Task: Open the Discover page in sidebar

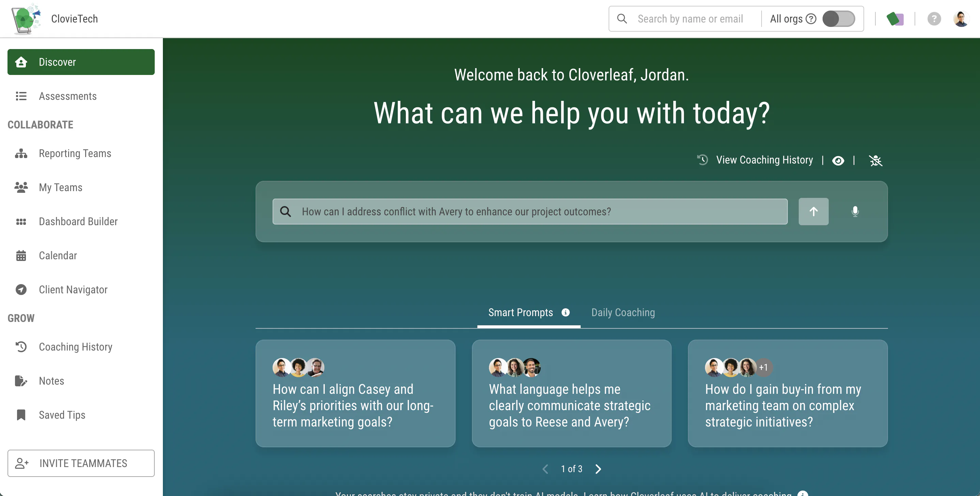Action: point(81,62)
